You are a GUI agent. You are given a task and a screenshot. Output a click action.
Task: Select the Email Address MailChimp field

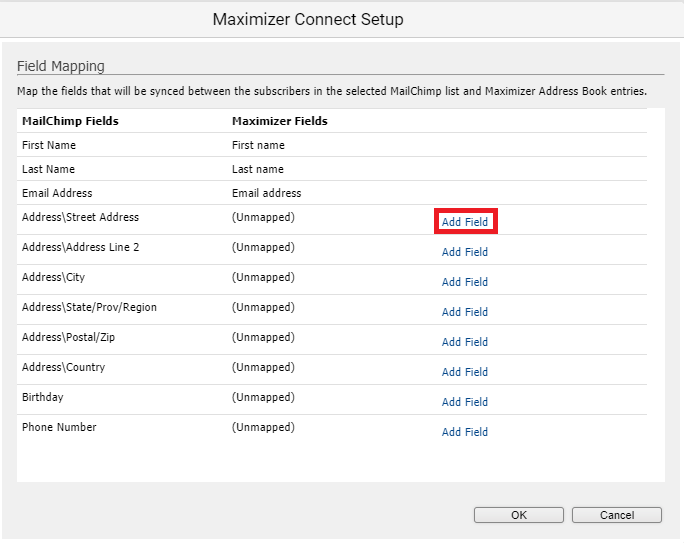pyautogui.click(x=57, y=193)
